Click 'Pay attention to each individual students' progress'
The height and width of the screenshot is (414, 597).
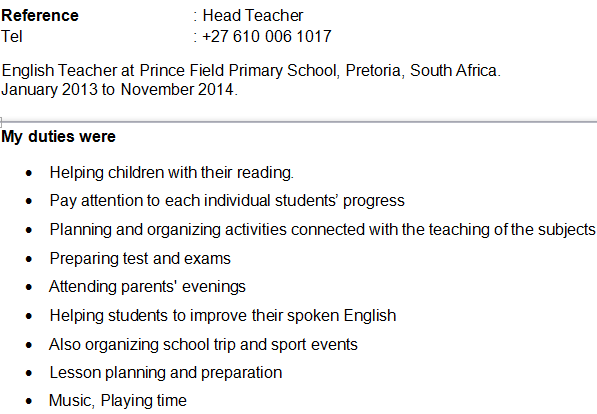coord(227,201)
